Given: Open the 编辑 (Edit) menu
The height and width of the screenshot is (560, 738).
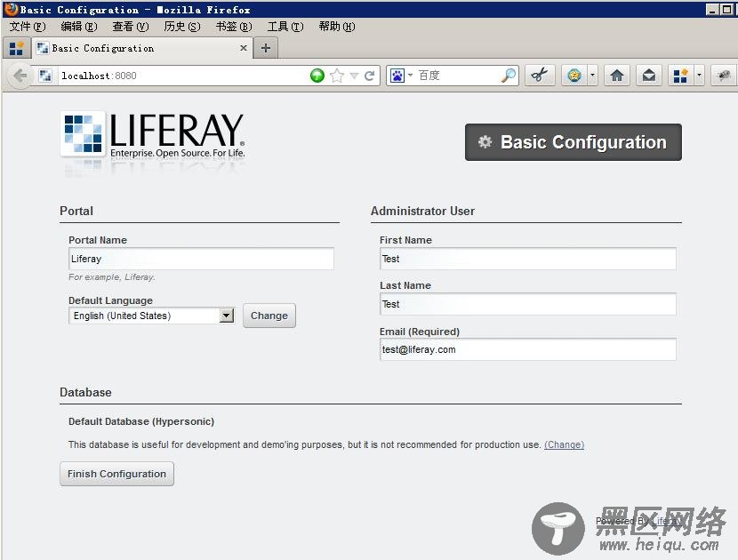Looking at the screenshot, I should (78, 27).
